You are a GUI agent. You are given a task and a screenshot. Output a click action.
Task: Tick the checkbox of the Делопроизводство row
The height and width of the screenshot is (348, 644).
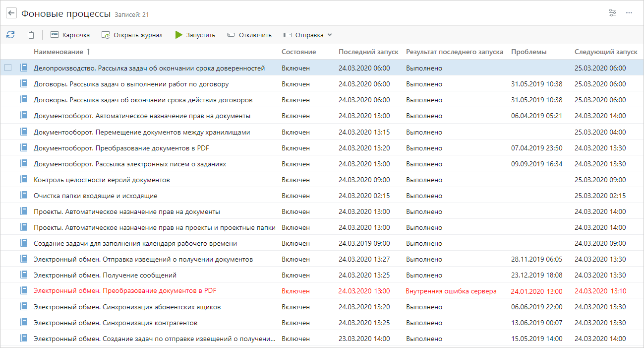coord(8,68)
